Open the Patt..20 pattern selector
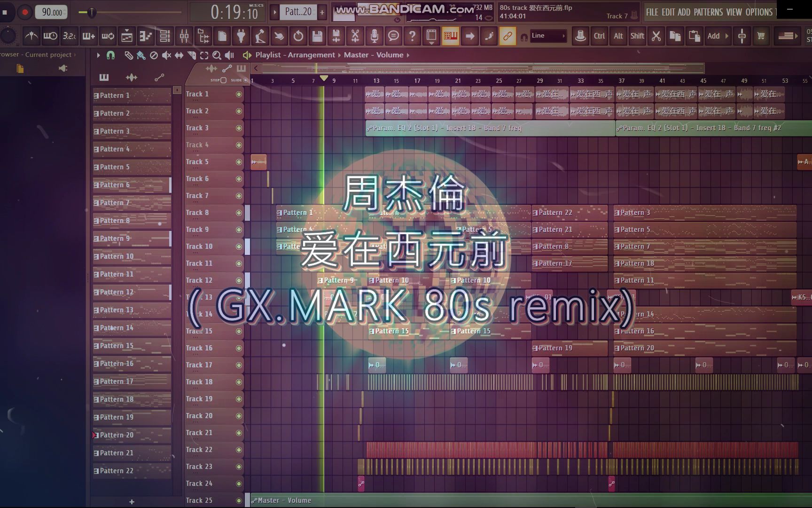The width and height of the screenshot is (812, 508). [x=298, y=12]
